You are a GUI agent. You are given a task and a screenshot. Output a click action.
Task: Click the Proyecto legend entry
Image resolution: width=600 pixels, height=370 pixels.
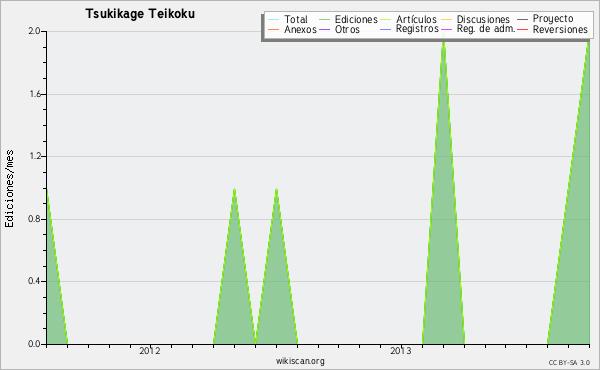553,19
